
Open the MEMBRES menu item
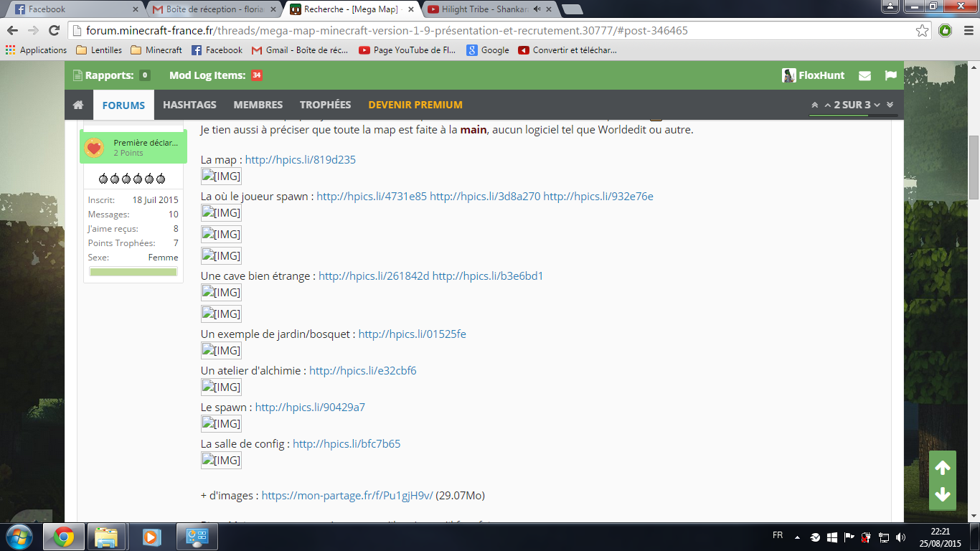click(258, 105)
